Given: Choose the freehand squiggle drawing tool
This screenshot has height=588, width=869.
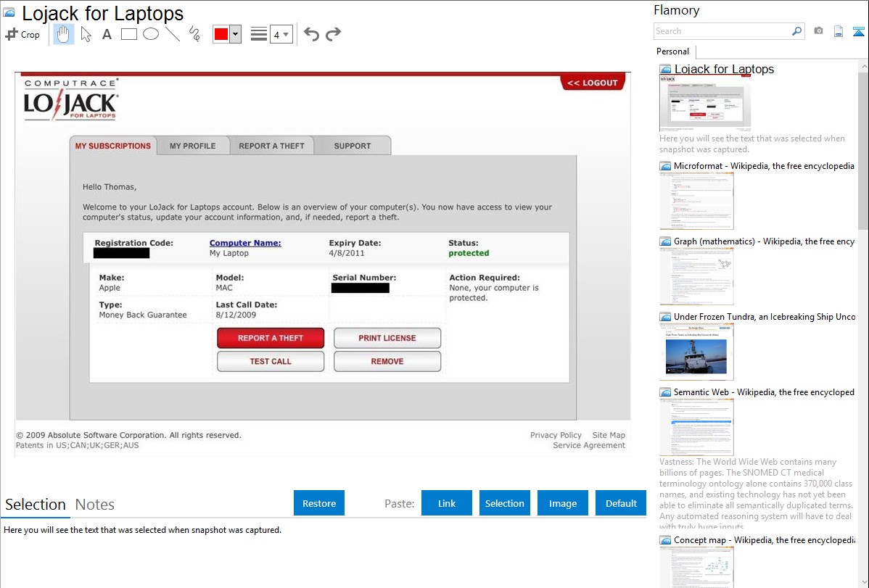Looking at the screenshot, I should [194, 34].
